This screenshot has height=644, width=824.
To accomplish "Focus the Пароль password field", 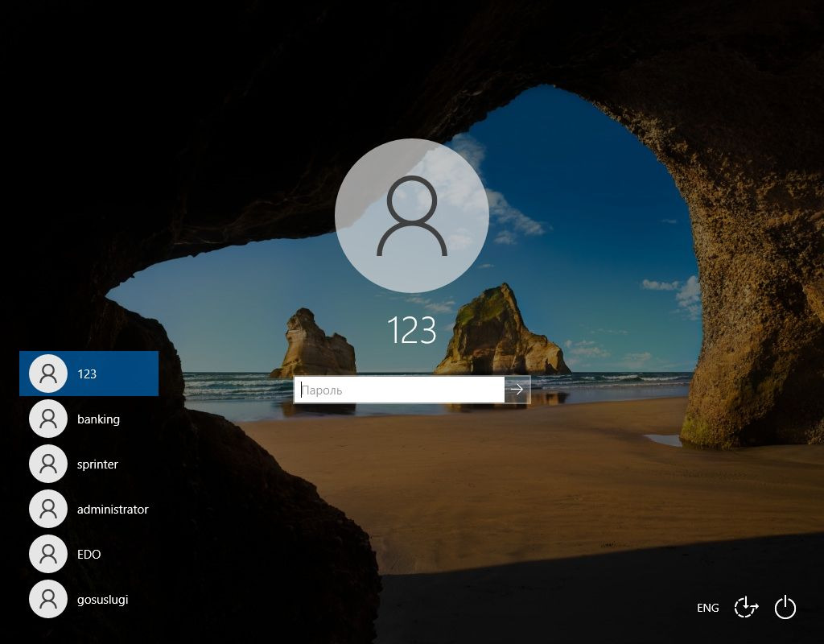I will 399,390.
